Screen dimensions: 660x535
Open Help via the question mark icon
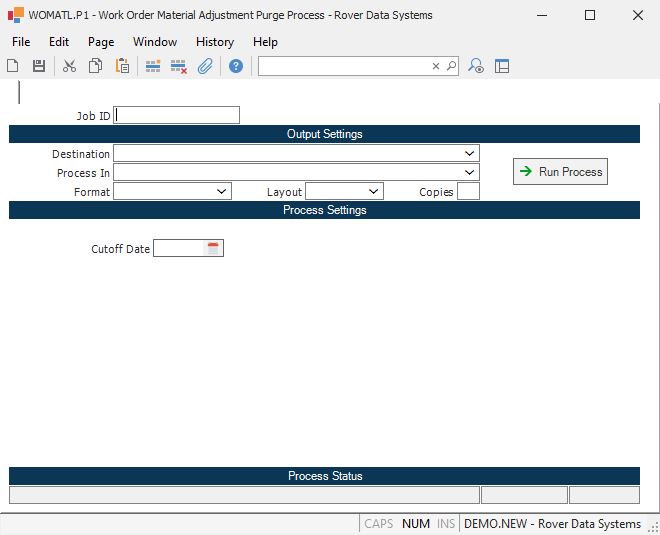pos(236,66)
